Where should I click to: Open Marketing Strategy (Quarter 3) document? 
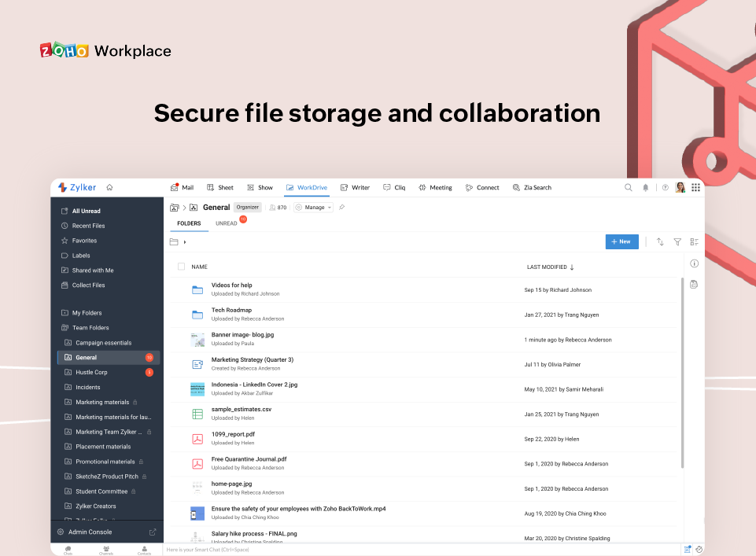(253, 360)
